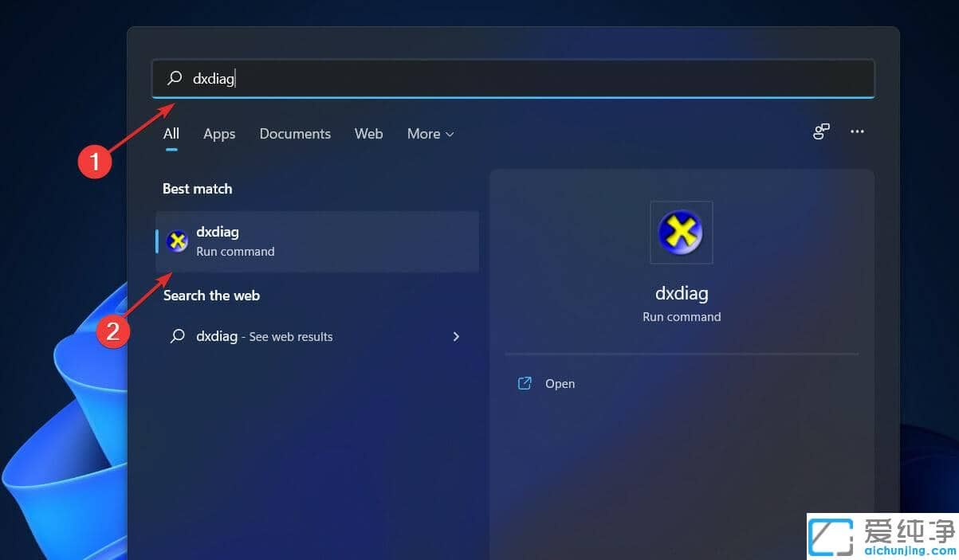Click the dxdiag title in preview pane
Screen dimensions: 959x560
point(682,293)
